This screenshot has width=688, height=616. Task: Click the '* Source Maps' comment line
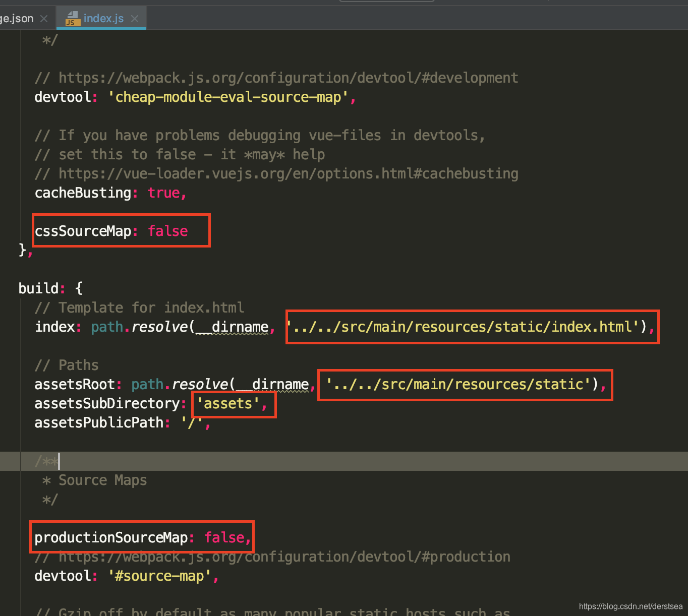95,480
